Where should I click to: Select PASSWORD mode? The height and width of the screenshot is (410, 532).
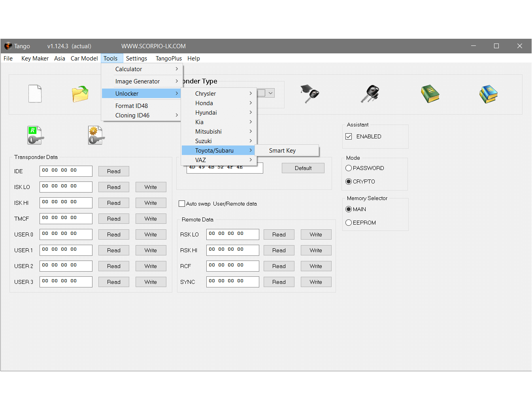point(349,168)
